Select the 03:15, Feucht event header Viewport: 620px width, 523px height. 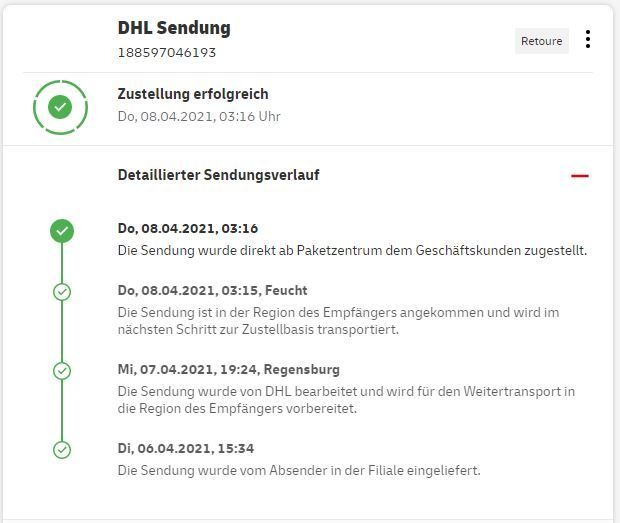coord(210,290)
